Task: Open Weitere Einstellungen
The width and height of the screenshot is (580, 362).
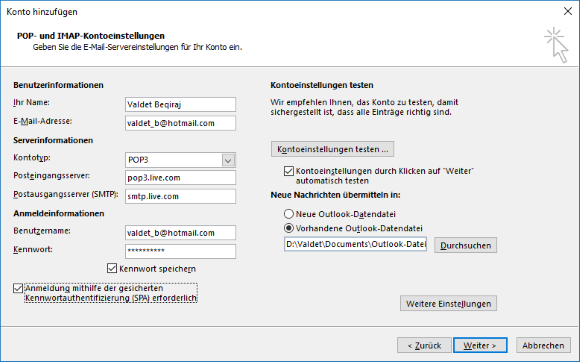Action: 448,304
